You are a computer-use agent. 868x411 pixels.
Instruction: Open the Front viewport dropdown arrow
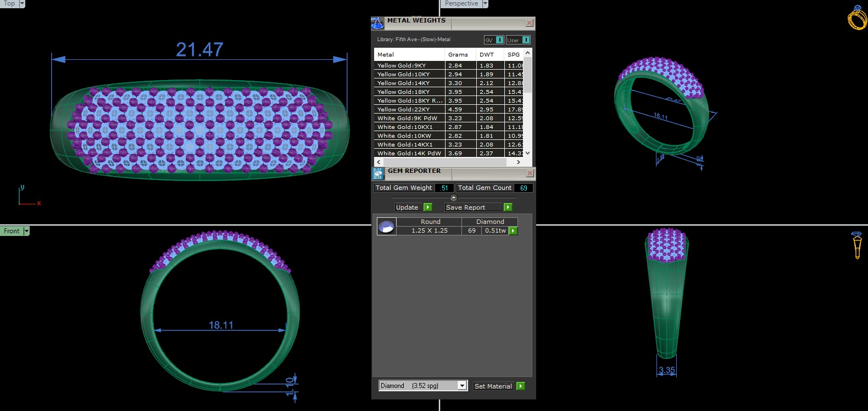pyautogui.click(x=26, y=231)
